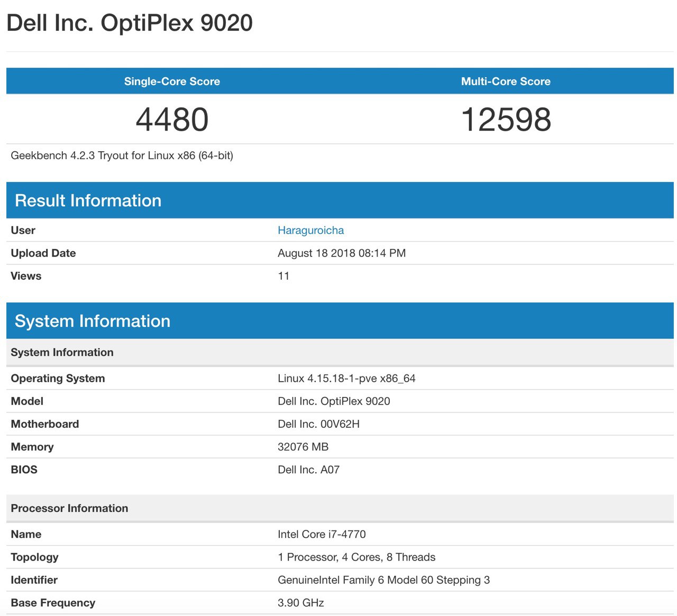The width and height of the screenshot is (677, 616).
Task: Click the Processor Information subheader
Action: [340, 508]
